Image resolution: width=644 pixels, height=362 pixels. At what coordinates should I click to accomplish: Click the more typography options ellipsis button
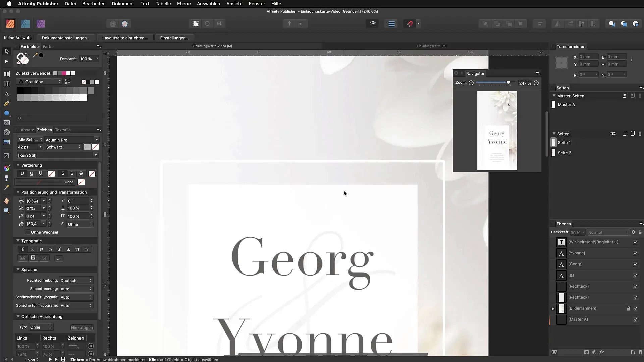pyautogui.click(x=58, y=258)
